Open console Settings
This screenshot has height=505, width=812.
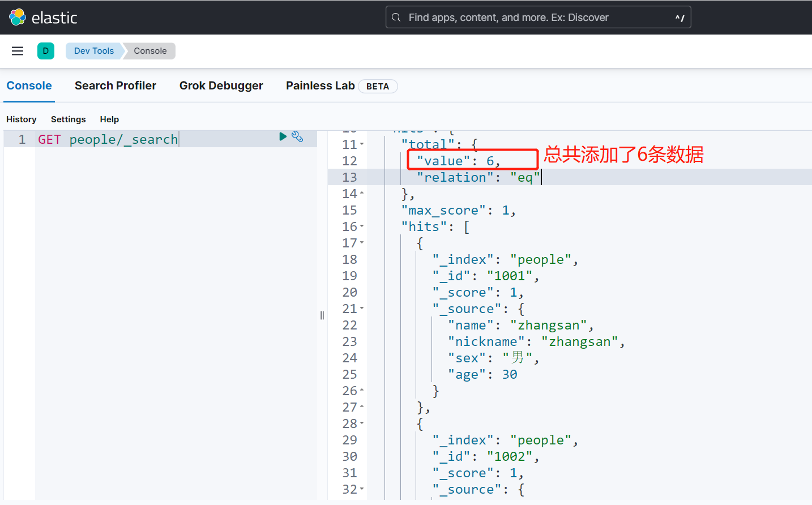point(69,119)
